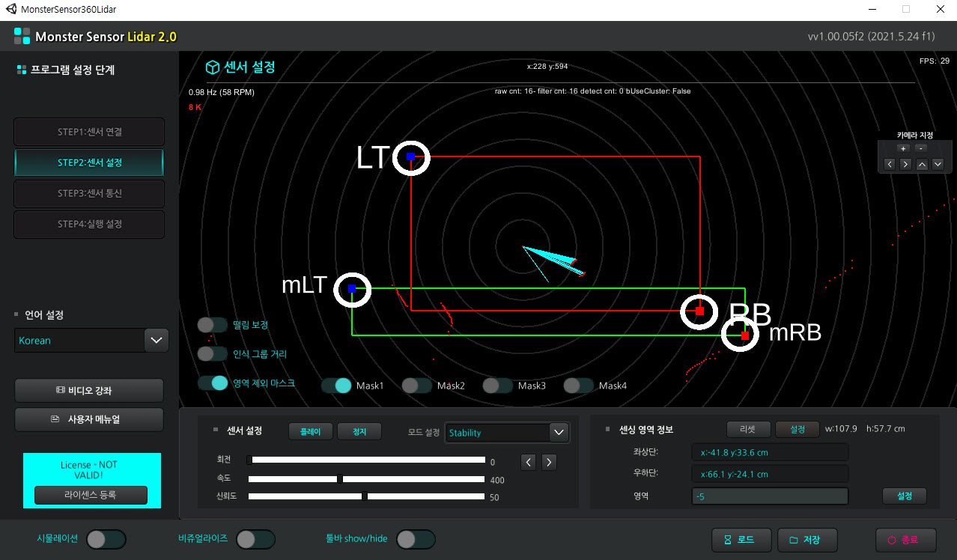
Task: Click the blue LT corner handle of the red rectangle
Action: pyautogui.click(x=410, y=156)
